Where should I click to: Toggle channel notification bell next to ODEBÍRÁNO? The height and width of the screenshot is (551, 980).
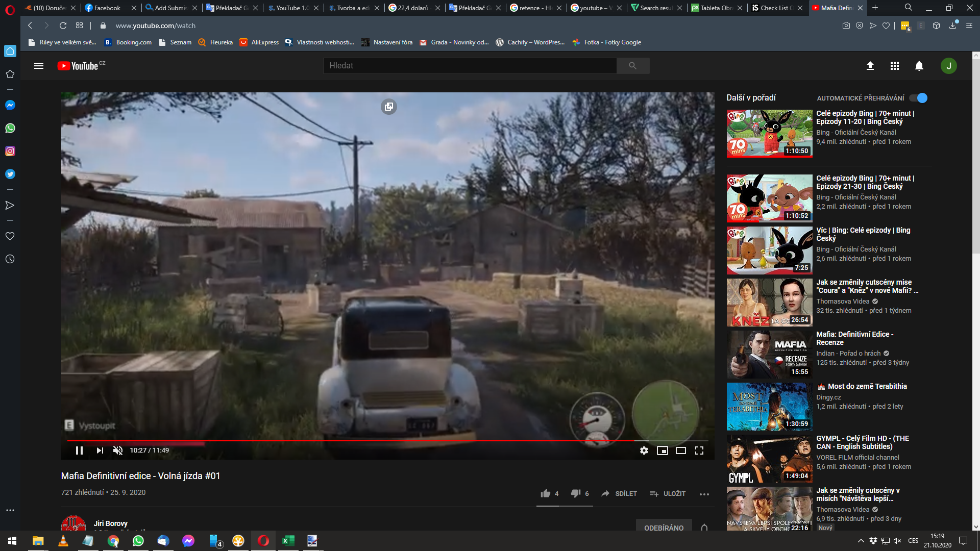704,528
